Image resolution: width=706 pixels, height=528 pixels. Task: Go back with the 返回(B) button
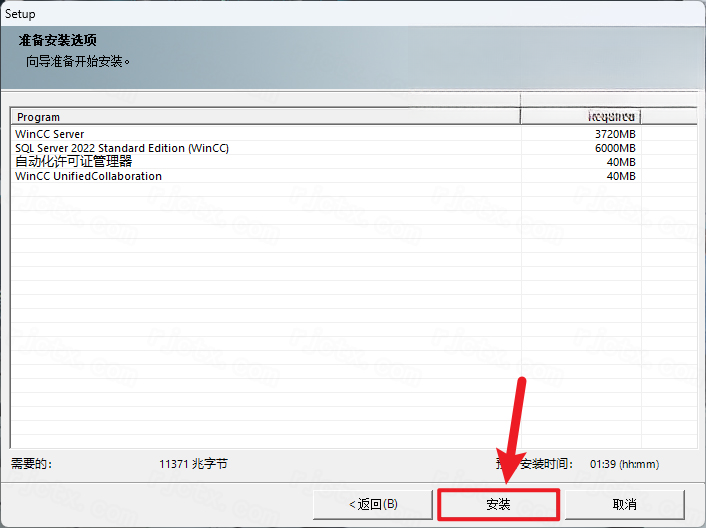click(373, 504)
